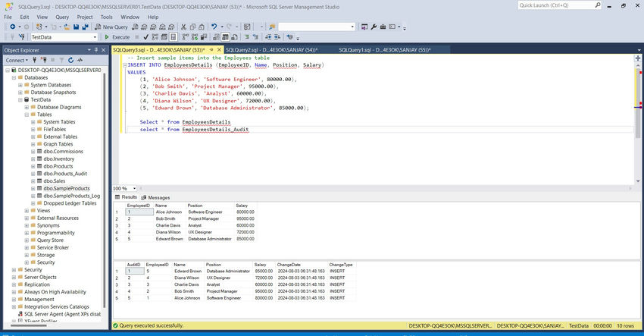Viewport: 644px width, 336px height.
Task: Click the Activity Monitor icon in Object Explorer
Action: point(80,60)
